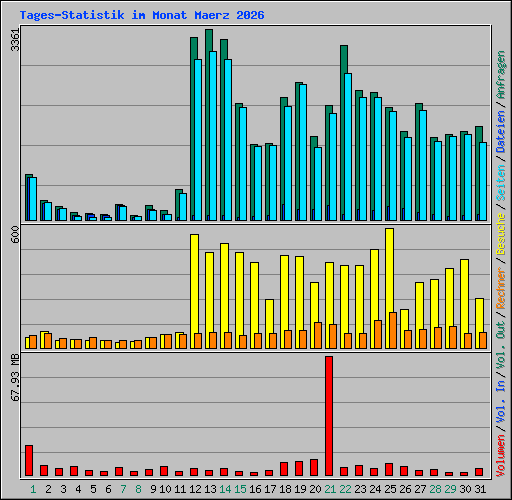Click the green day 14 axis label
Viewport: 512px width, 500px height.
click(225, 489)
